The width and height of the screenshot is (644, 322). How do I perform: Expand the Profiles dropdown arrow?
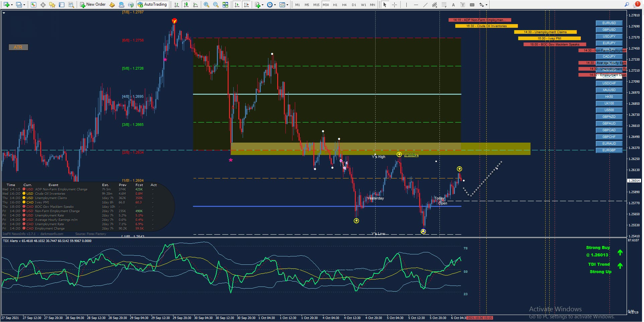[24, 5]
